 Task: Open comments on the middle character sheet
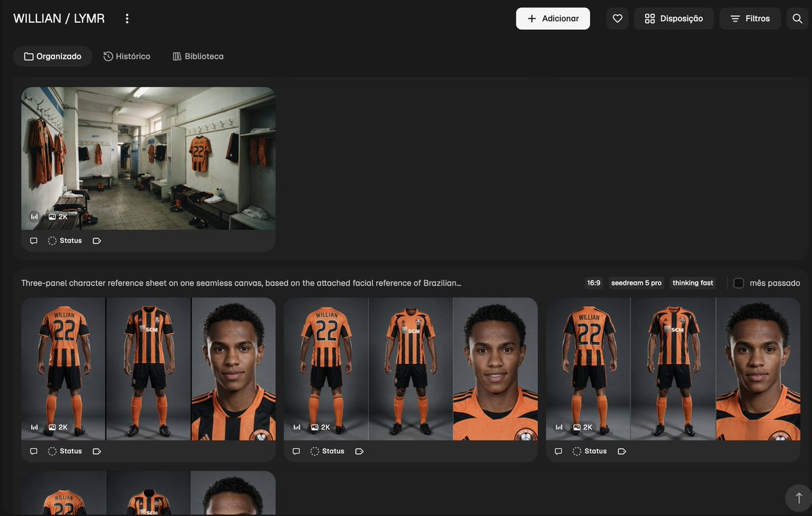click(x=296, y=451)
